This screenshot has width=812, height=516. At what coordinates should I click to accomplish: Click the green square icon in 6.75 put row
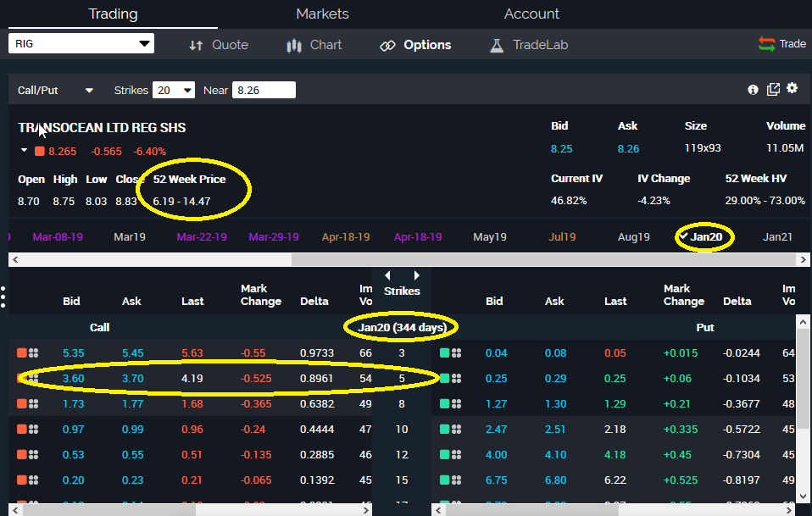444,480
